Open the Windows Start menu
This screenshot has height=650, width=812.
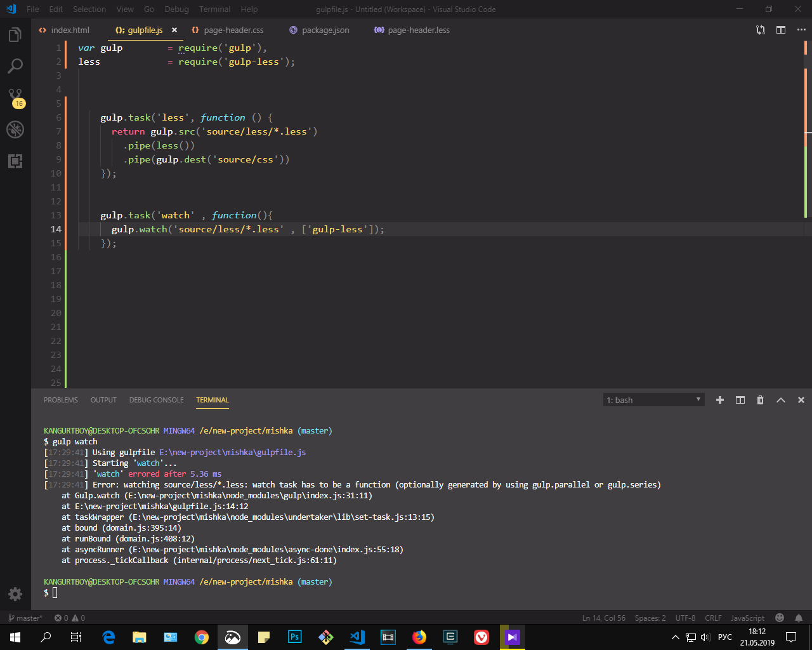15,637
